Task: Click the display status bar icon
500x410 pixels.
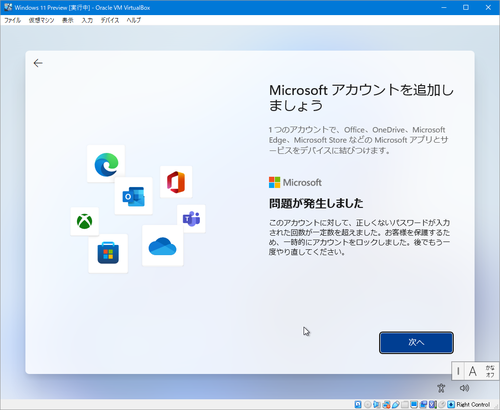Action: (x=414, y=404)
